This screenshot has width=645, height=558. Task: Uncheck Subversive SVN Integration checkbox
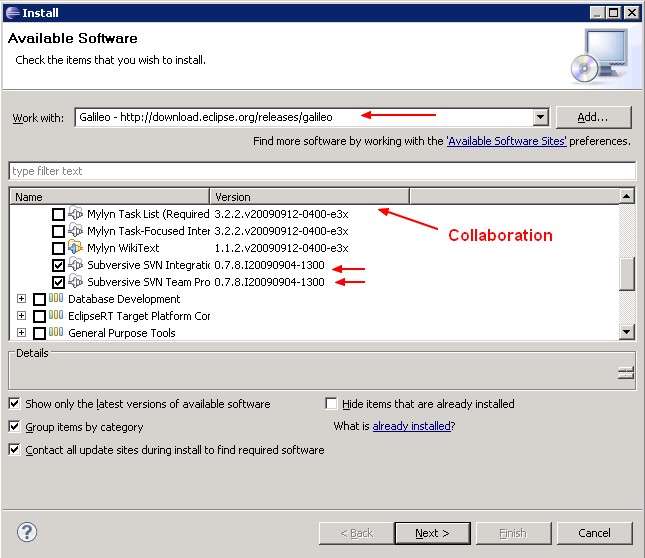[58, 265]
